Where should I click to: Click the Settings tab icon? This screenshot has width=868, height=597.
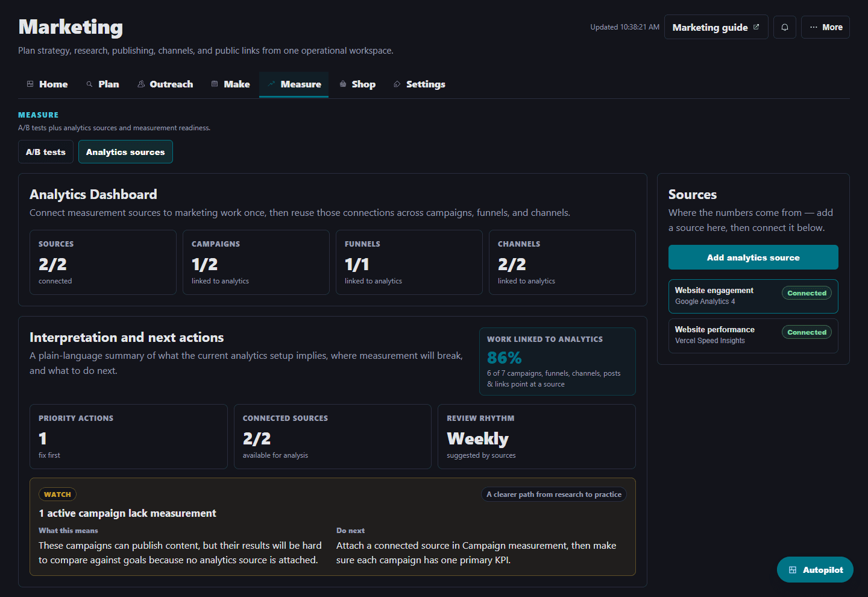[x=397, y=84]
